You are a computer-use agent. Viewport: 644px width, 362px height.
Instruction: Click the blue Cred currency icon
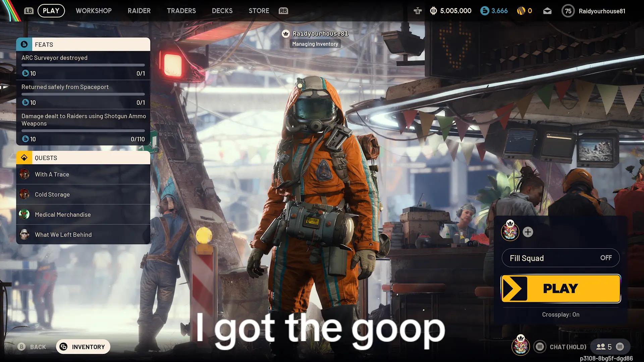[x=485, y=11]
